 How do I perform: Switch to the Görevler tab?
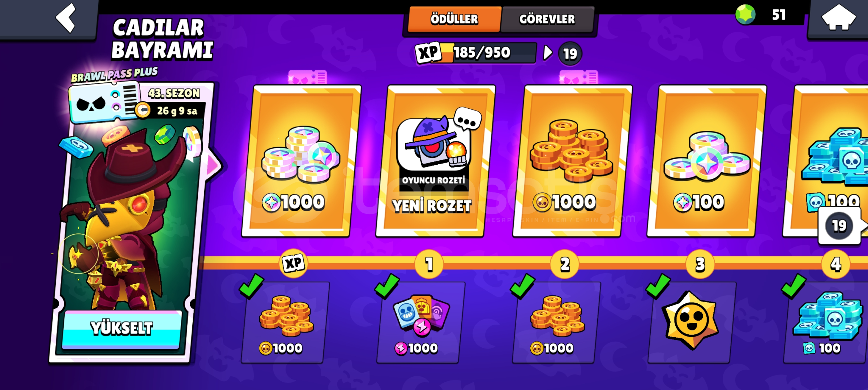coord(547,19)
